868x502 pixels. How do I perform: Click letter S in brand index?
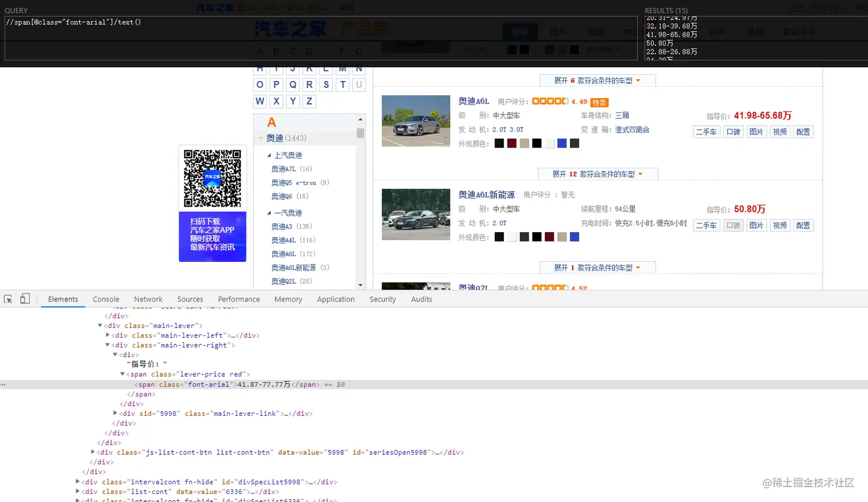326,85
